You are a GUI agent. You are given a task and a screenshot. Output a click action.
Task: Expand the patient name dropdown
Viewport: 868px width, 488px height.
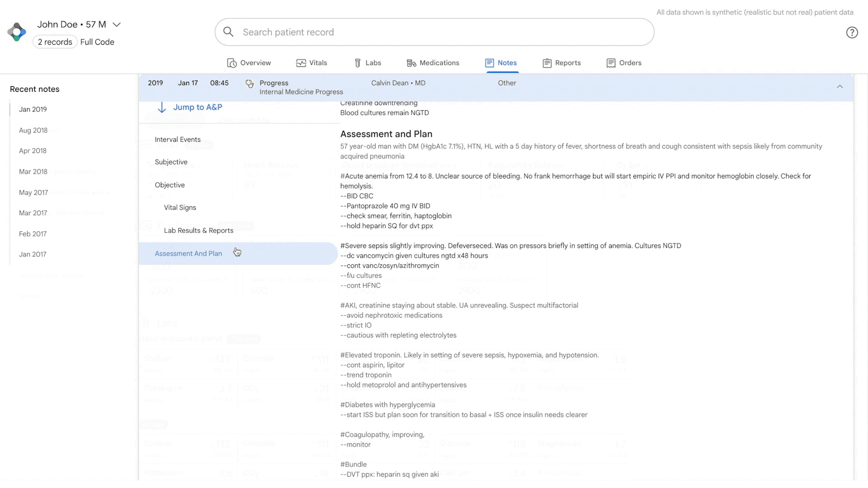click(118, 24)
